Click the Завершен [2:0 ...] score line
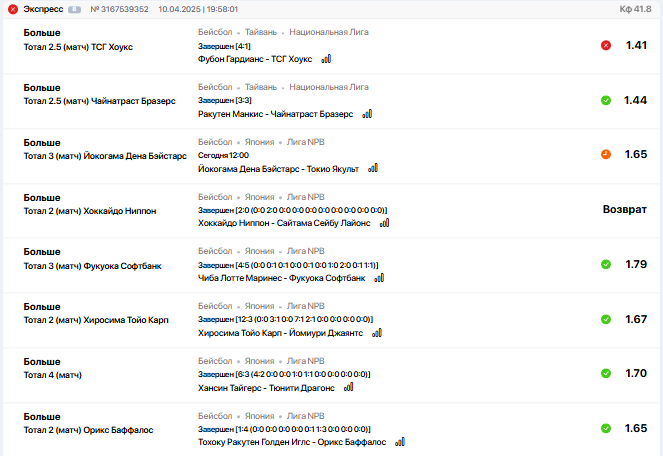Screen dimensions: 663x456 (x=293, y=210)
